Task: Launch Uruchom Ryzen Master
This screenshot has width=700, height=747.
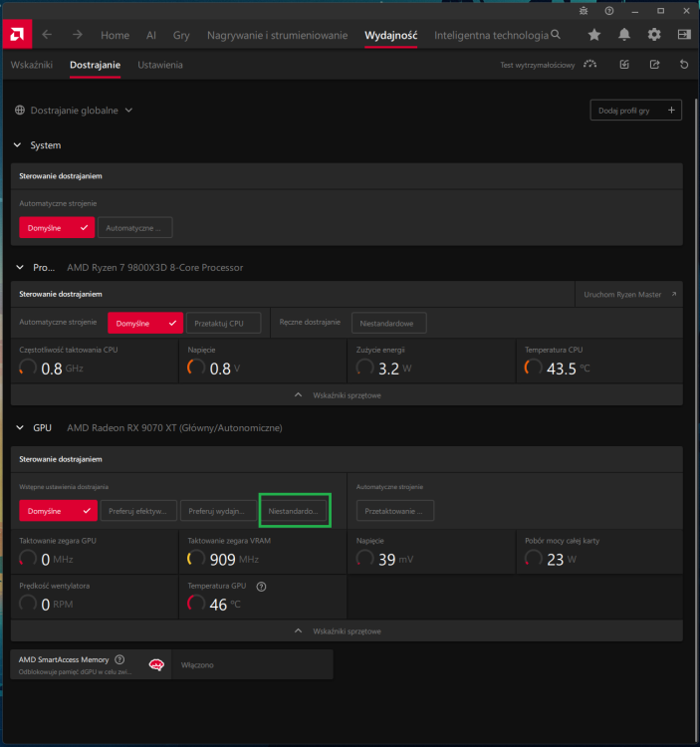Action: pyautogui.click(x=629, y=295)
